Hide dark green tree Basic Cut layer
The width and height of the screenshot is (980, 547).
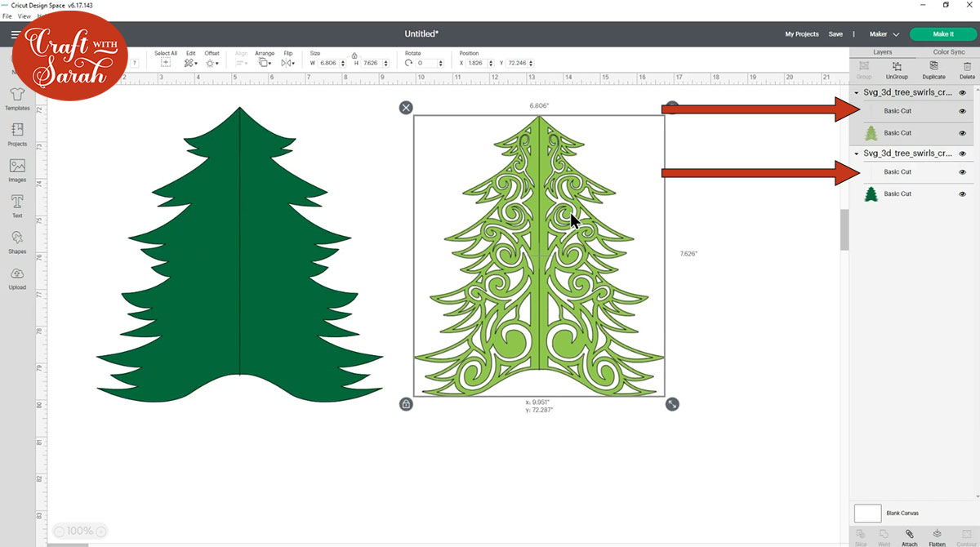(962, 193)
